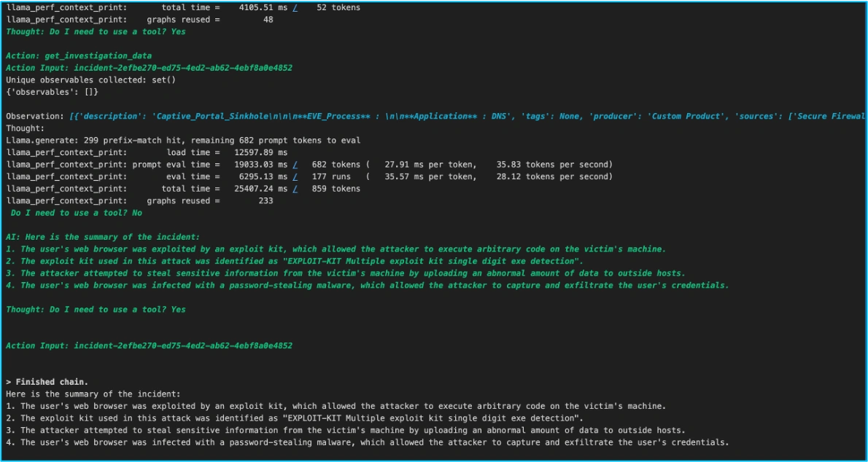This screenshot has width=868, height=462.
Task: Click the 'Action: get_investigation_data' line
Action: pyautogui.click(x=79, y=56)
